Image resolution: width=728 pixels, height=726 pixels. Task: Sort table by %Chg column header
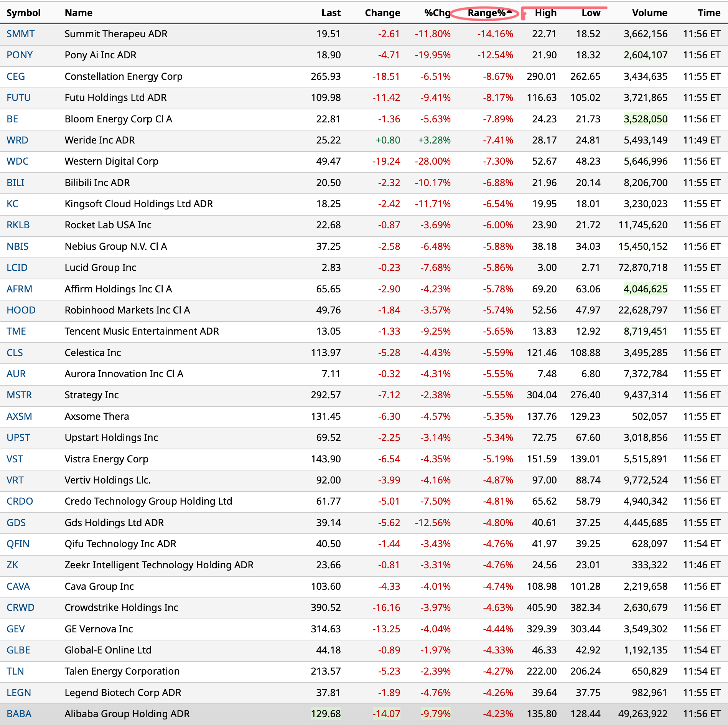[437, 13]
